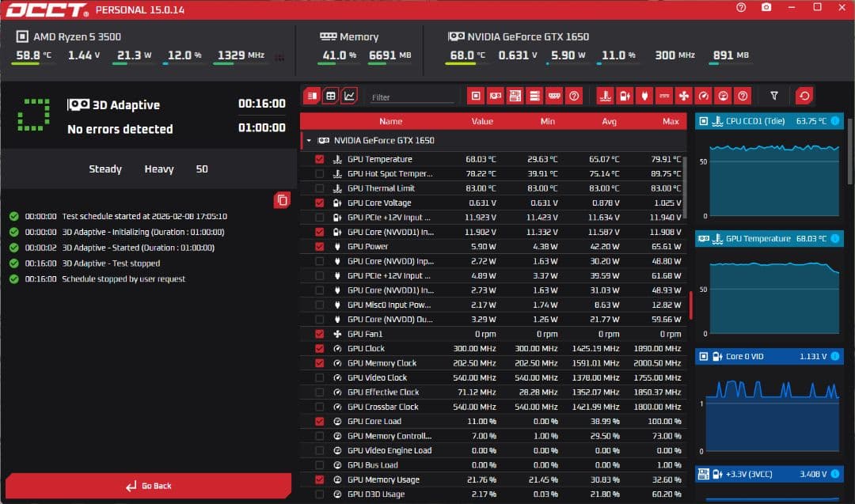Check the GPU Video Clock checkbox
This screenshot has height=504, width=855.
point(320,377)
